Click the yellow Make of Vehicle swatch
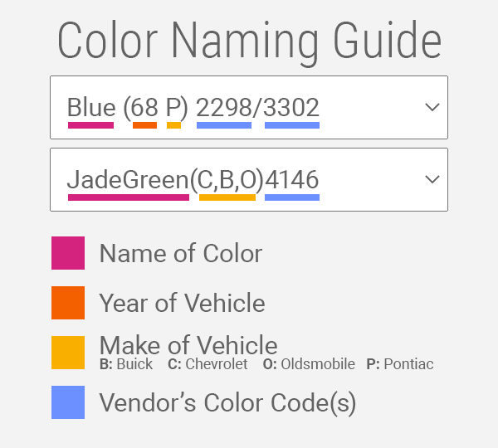 point(68,353)
